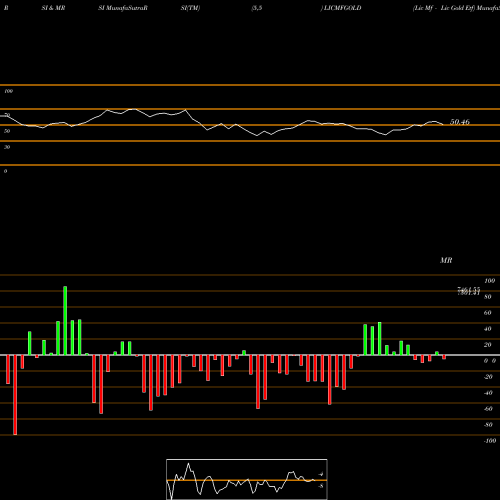This screenshot has height=500, width=500.
Task: Open the mini oscillator thumbnail chart
Action: (x=247, y=479)
